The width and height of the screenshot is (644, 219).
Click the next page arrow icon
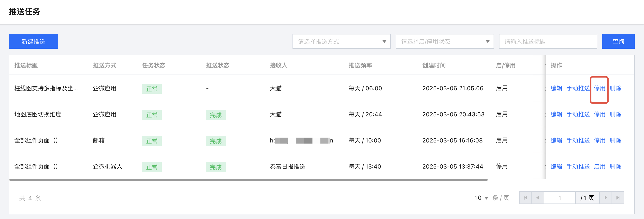click(605, 198)
